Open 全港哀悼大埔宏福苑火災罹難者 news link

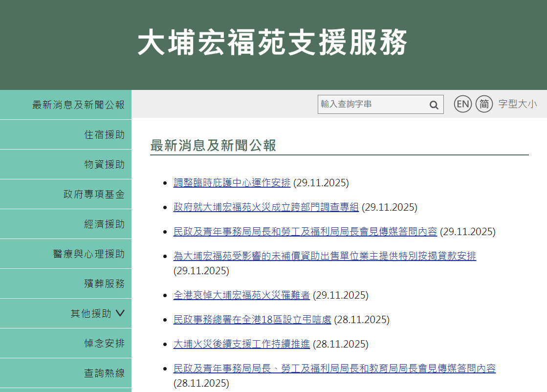coord(241,295)
